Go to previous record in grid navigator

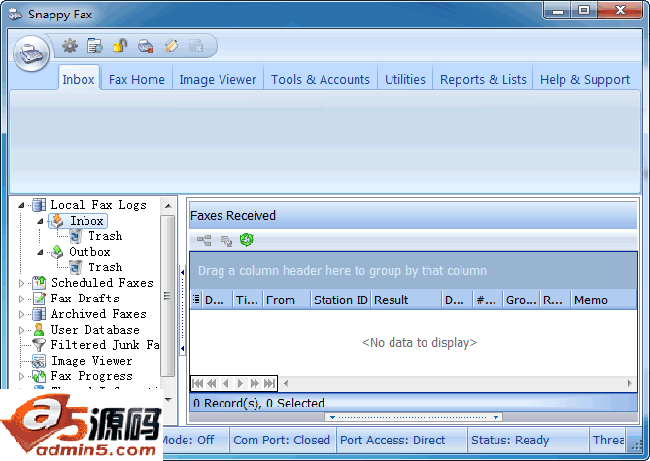[226, 383]
